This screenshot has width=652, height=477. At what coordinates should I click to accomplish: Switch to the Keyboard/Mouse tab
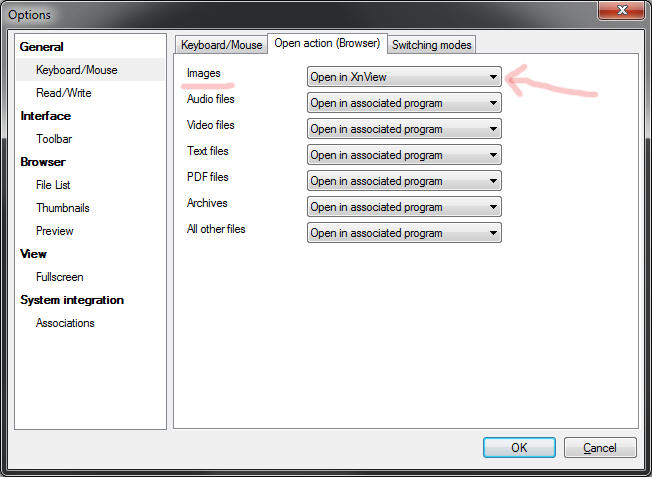[221, 45]
